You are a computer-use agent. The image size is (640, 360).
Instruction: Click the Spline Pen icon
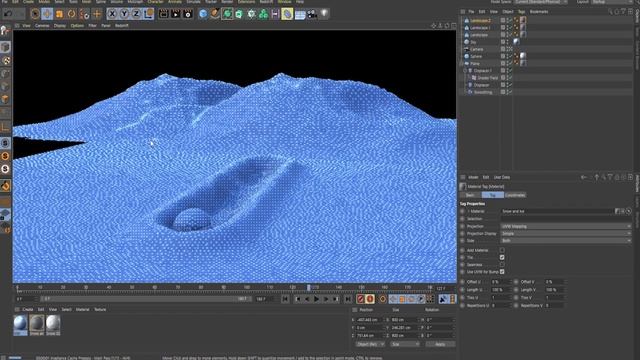point(215,14)
